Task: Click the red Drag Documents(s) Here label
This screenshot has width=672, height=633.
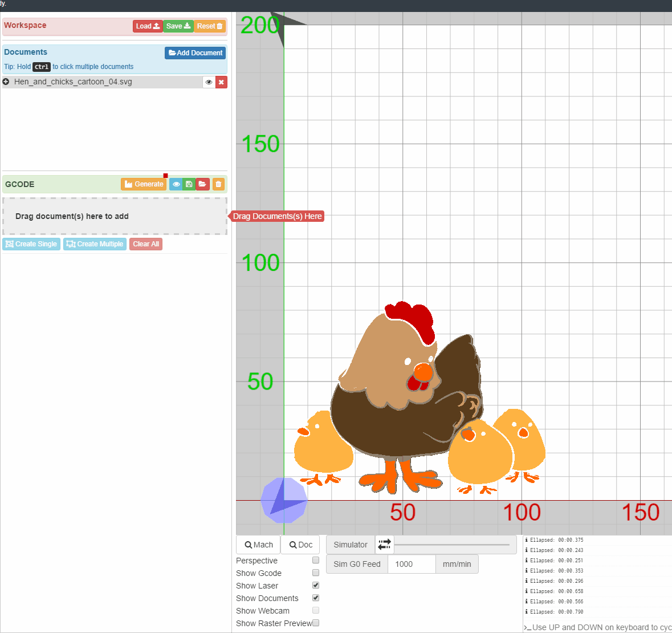Action: click(277, 216)
